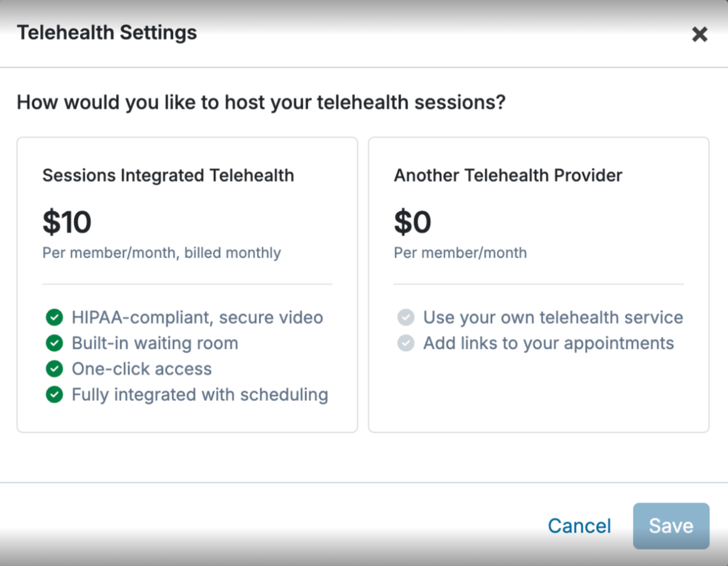This screenshot has height=566, width=728.
Task: Click the $10 price in the Sessions card
Action: click(x=67, y=222)
